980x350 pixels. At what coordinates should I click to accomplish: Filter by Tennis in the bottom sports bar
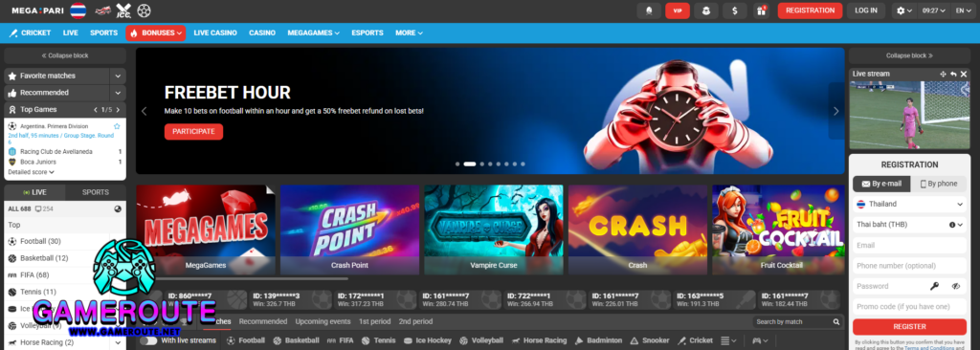click(379, 340)
